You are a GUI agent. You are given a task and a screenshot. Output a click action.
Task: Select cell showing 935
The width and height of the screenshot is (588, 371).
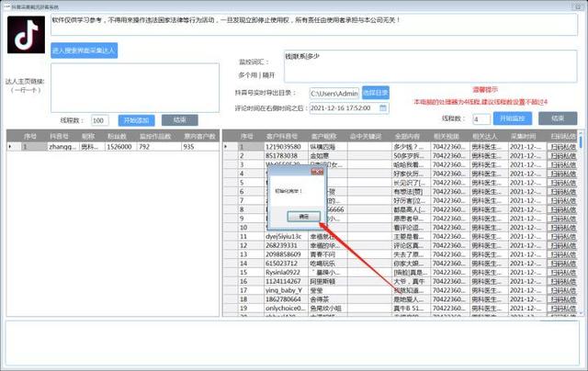click(x=200, y=147)
